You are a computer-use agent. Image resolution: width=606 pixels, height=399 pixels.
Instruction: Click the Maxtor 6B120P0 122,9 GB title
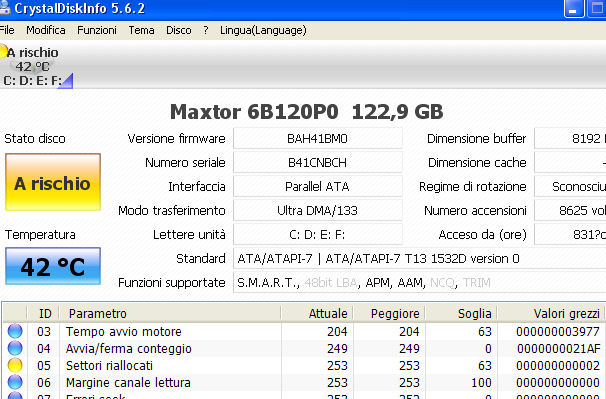tap(306, 112)
